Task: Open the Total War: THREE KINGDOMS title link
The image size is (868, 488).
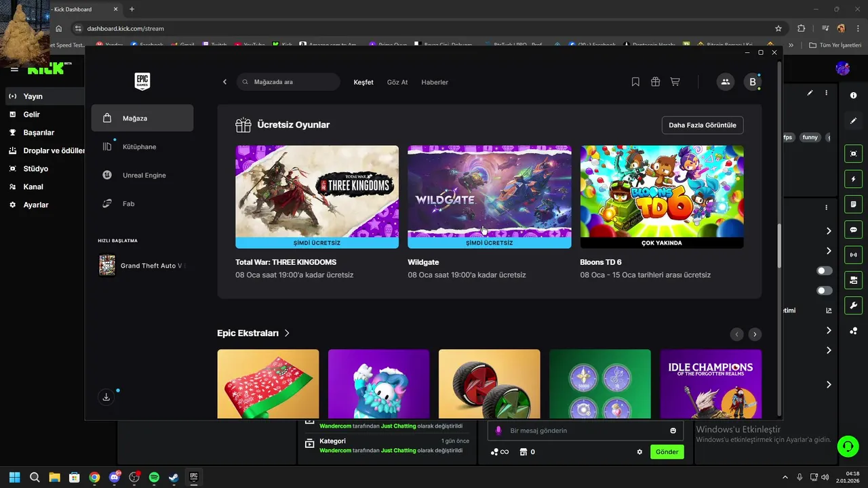Action: pyautogui.click(x=285, y=262)
